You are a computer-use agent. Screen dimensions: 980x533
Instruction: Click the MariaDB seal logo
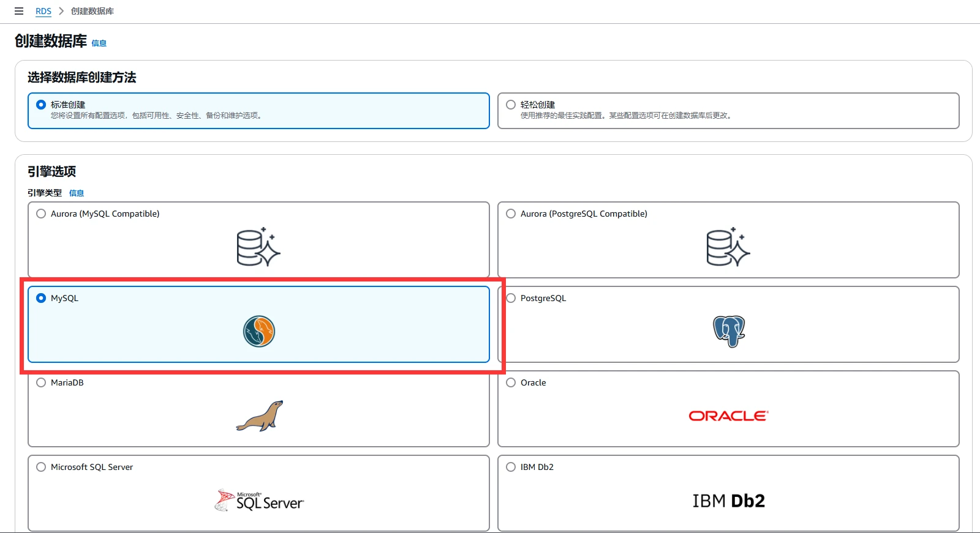260,416
